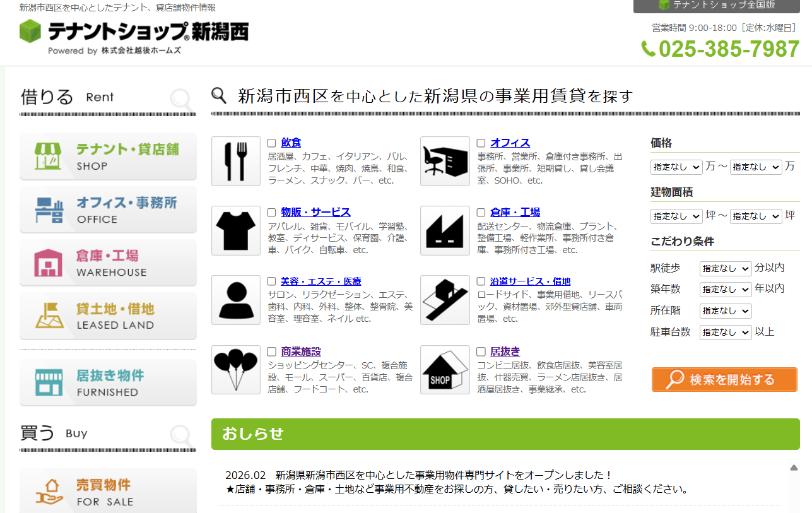Select the 物販・サービス T-shirt icon
812x513 pixels.
tap(235, 230)
